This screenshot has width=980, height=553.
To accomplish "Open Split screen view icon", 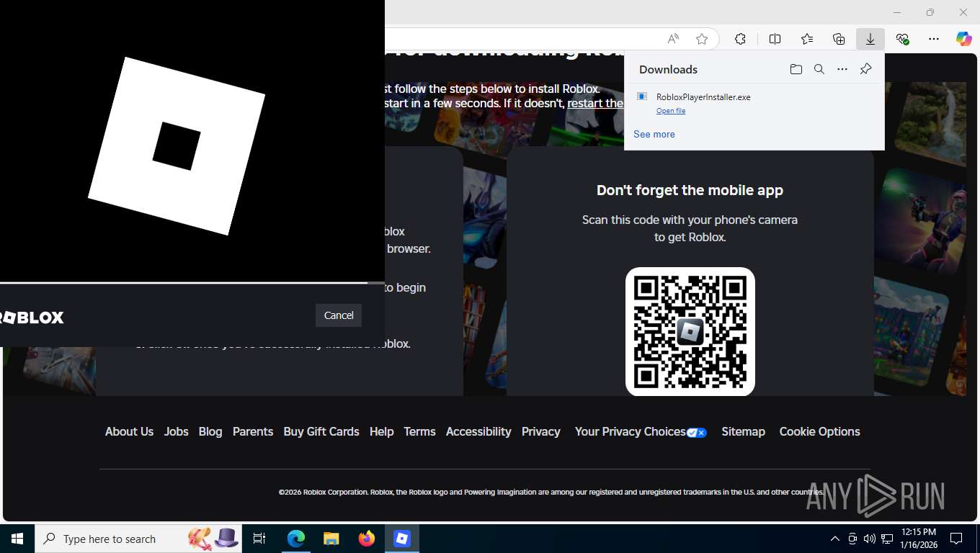I will (775, 39).
